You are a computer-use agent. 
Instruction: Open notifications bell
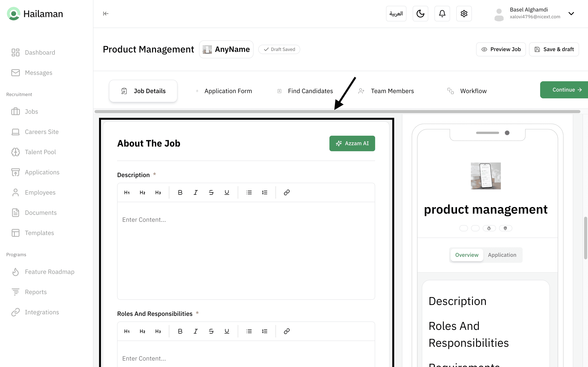(x=442, y=14)
